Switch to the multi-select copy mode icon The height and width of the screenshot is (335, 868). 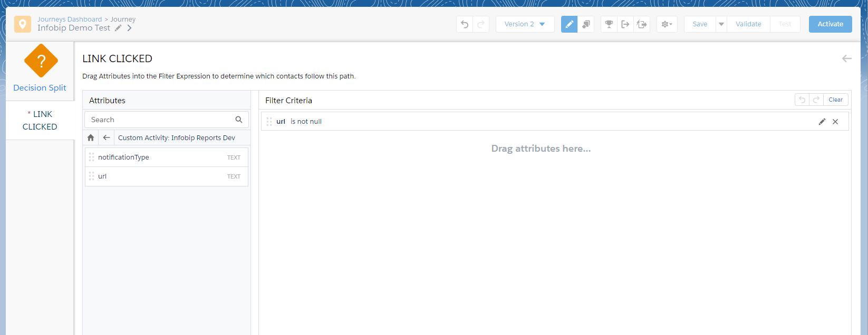(x=586, y=24)
